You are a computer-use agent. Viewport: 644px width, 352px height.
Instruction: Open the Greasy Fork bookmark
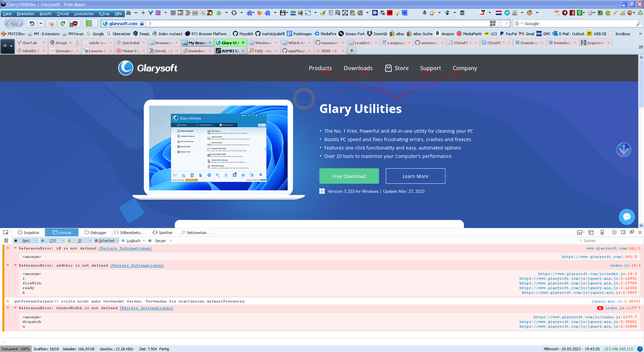point(351,34)
